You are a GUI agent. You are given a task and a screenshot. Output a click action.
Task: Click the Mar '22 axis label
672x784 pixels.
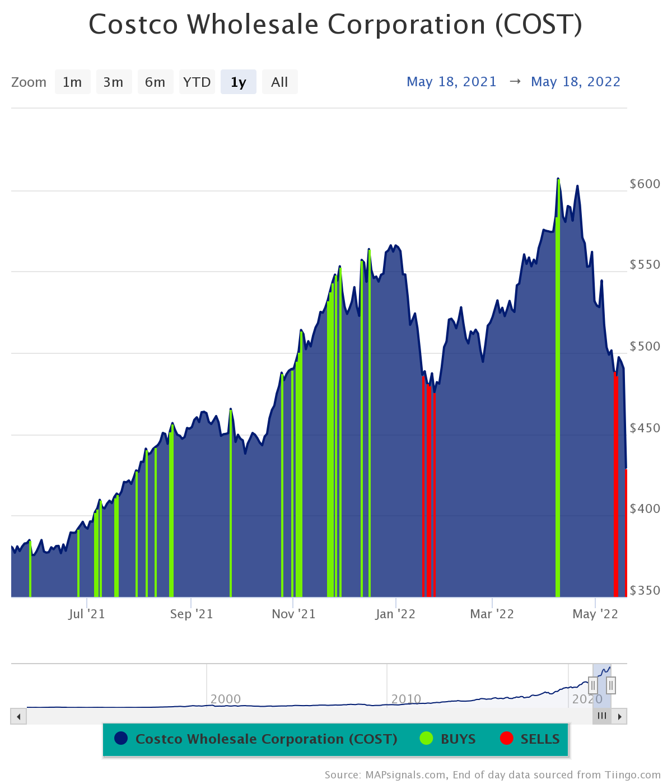pyautogui.click(x=492, y=614)
